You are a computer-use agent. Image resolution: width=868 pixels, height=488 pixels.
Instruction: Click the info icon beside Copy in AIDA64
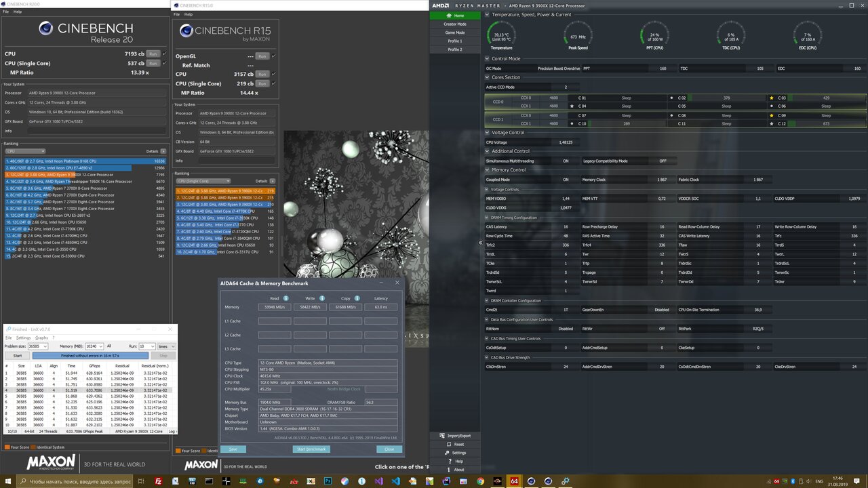coord(357,298)
